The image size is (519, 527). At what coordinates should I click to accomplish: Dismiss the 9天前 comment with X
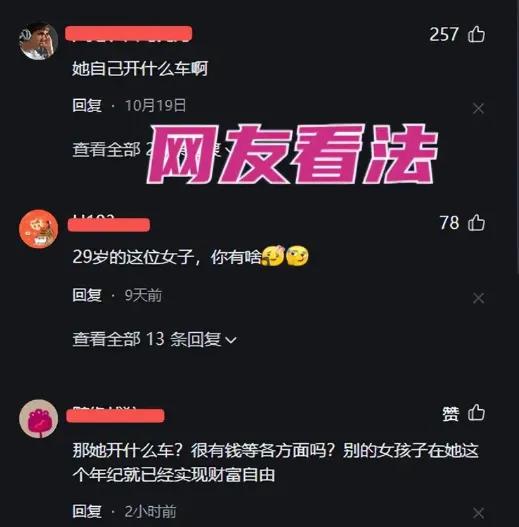[478, 298]
